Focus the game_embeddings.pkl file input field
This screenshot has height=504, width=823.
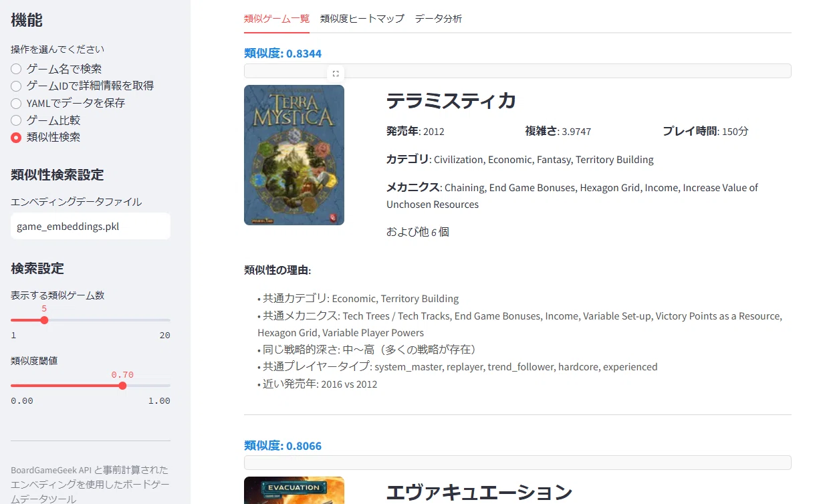tap(90, 226)
